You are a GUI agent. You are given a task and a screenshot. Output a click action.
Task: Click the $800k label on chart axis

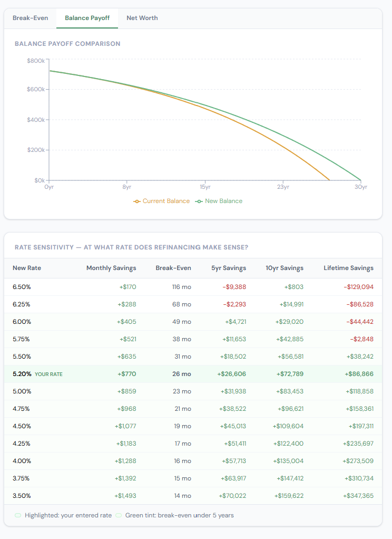click(35, 61)
